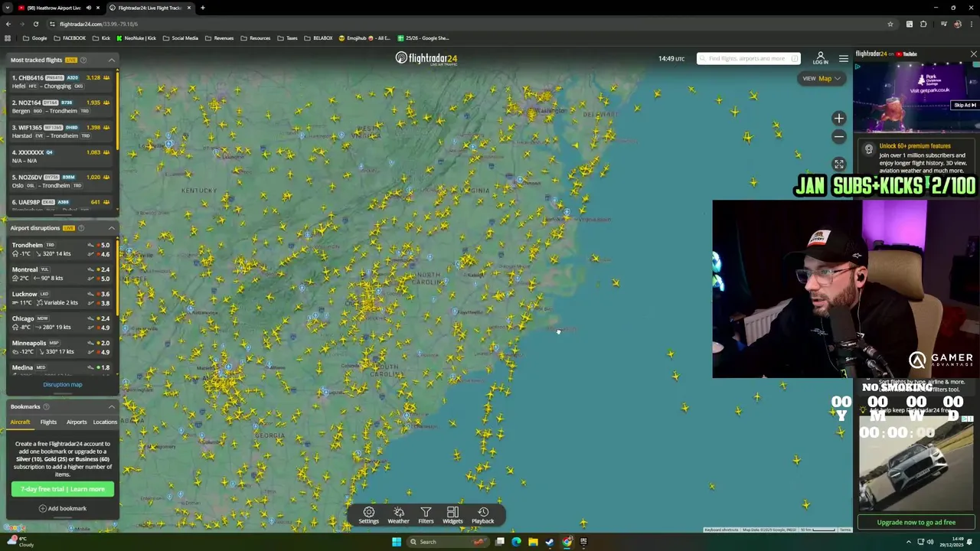Image resolution: width=980 pixels, height=551 pixels.
Task: Open the hamburger main menu
Action: [843, 58]
